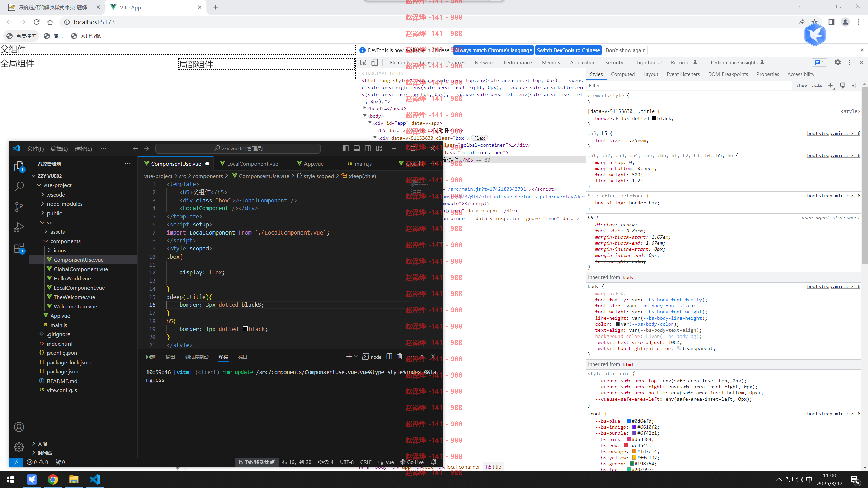The image size is (868, 488).
Task: Click Chrome share page icon
Action: pyautogui.click(x=801, y=22)
